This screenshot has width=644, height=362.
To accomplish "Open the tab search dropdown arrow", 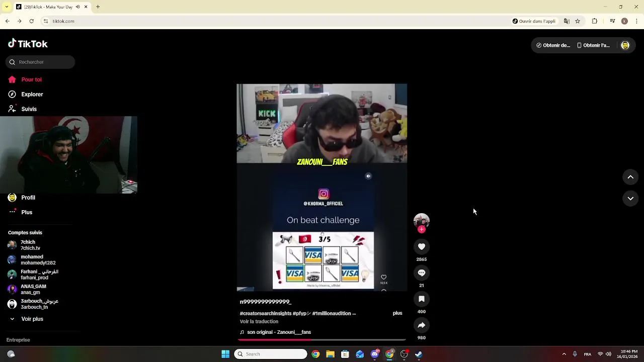I will [6, 7].
